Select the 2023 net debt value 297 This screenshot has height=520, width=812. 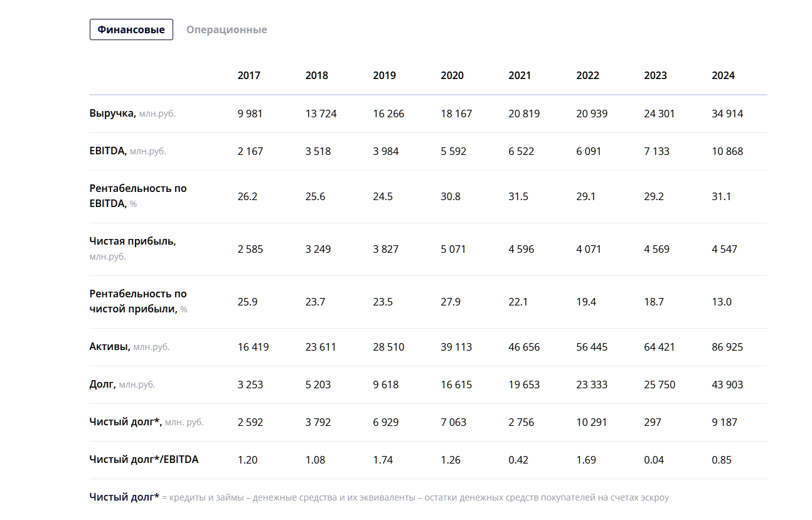point(653,422)
